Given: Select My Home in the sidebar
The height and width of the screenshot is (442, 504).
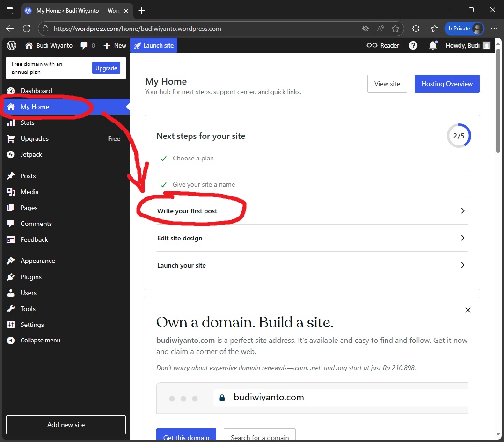Looking at the screenshot, I should point(65,107).
